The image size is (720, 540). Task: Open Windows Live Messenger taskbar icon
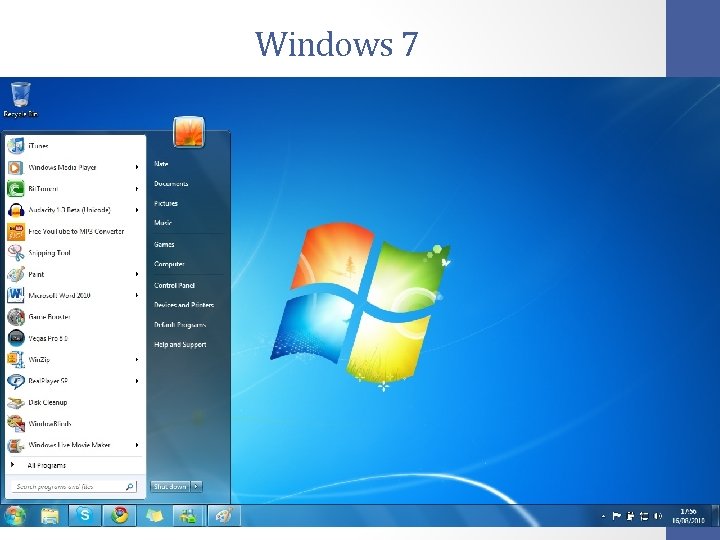tap(188, 516)
